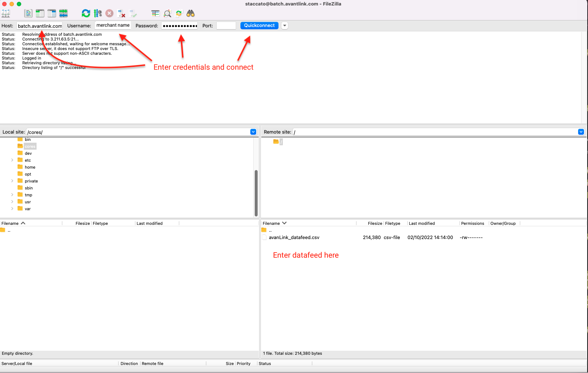This screenshot has height=373, width=588.
Task: Open parent directory in remote file list
Action: click(270, 230)
